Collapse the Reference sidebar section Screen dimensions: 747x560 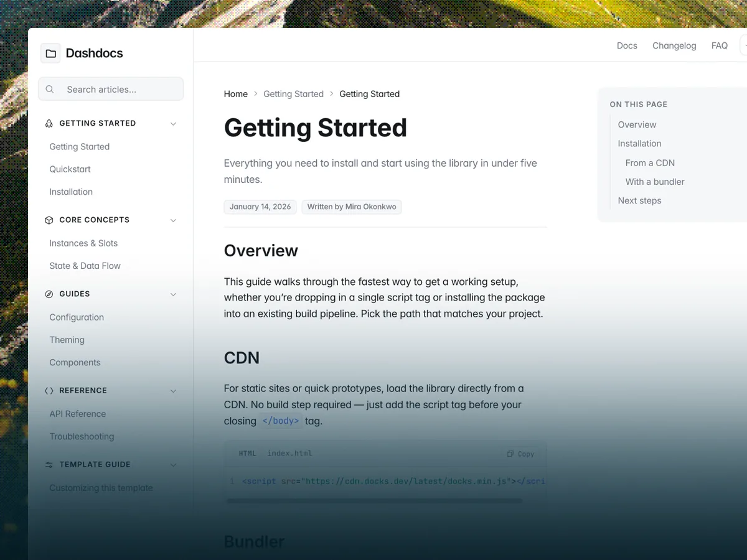pyautogui.click(x=173, y=391)
